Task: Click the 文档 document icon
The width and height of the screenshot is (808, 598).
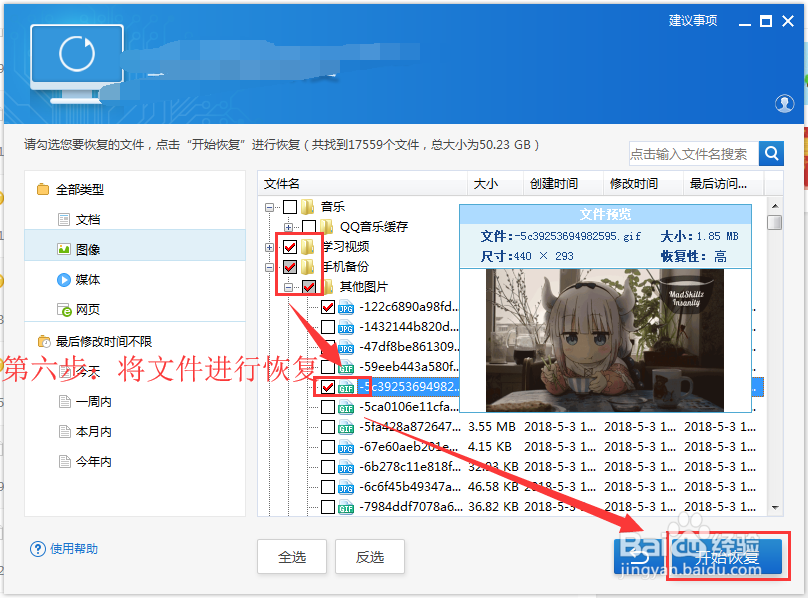Action: 63,220
